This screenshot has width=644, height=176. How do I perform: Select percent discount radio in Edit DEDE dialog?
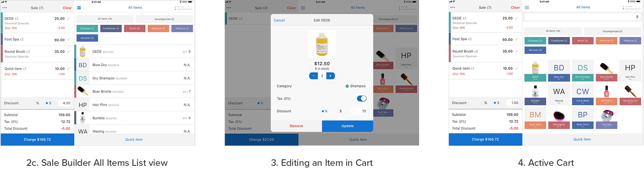tap(323, 111)
